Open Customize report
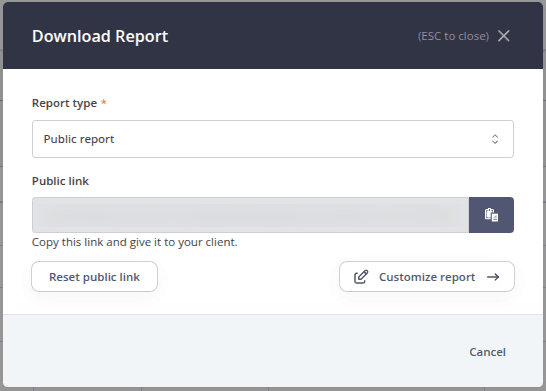Image resolution: width=546 pixels, height=391 pixels. (x=427, y=277)
